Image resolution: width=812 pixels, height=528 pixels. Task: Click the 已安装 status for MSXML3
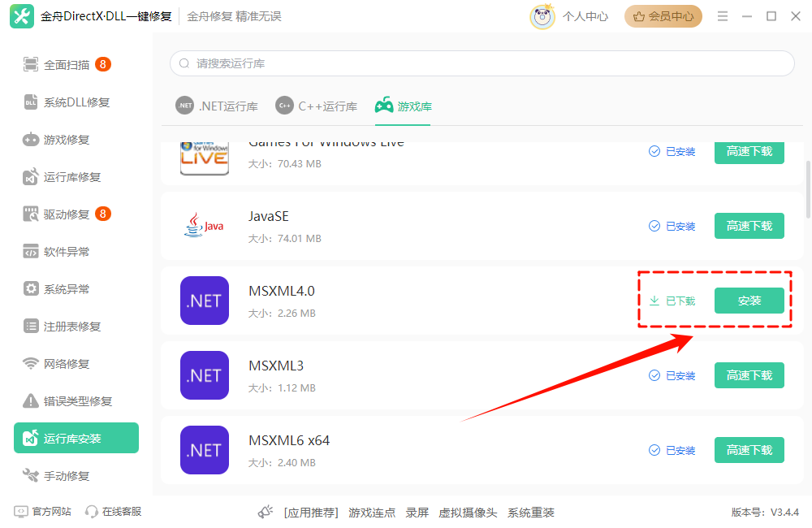coord(672,375)
